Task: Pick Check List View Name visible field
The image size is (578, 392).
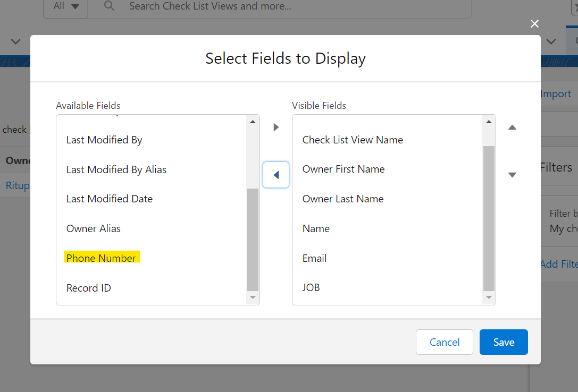Action: pos(353,140)
